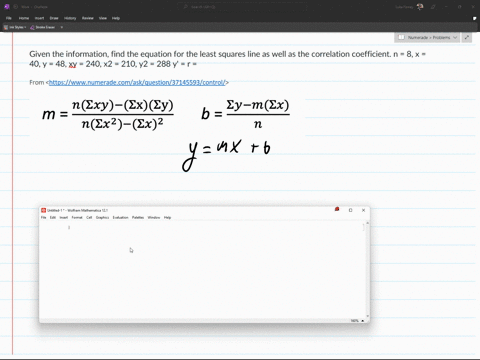Image resolution: width=480 pixels, height=360 pixels.
Task: Open Mathematica Format menu
Action: tap(77, 218)
